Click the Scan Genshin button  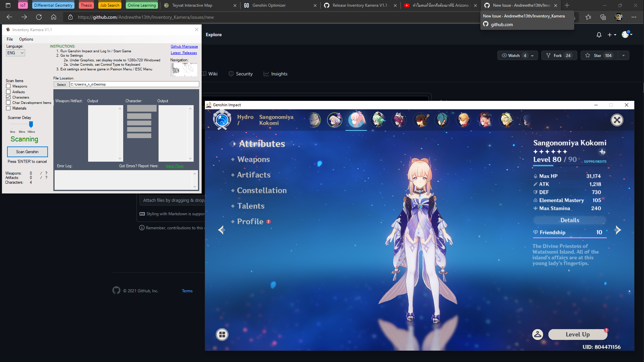point(28,152)
